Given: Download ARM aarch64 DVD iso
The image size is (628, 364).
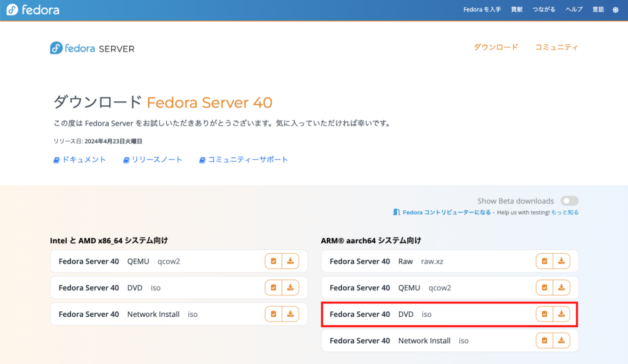Looking at the screenshot, I should [x=561, y=314].
